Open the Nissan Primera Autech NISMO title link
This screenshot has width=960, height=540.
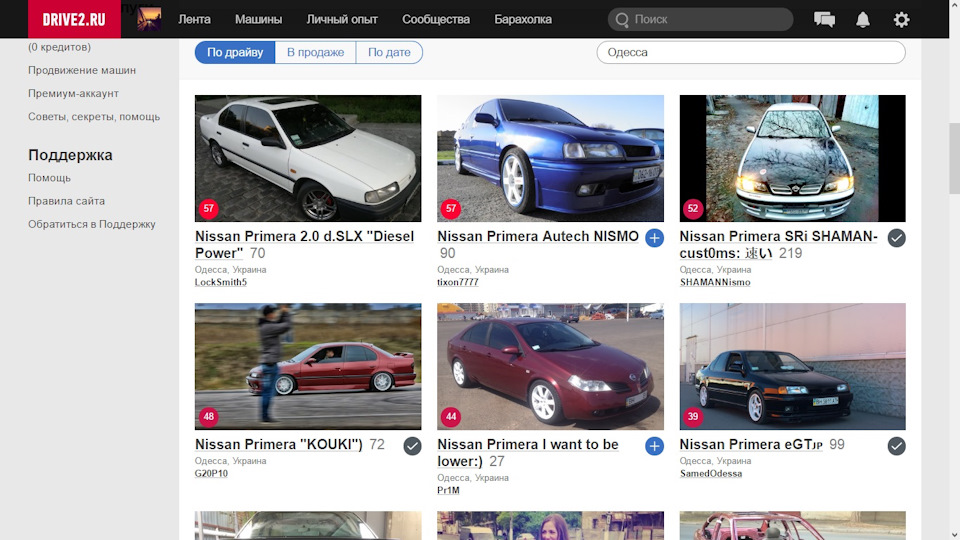pos(538,236)
